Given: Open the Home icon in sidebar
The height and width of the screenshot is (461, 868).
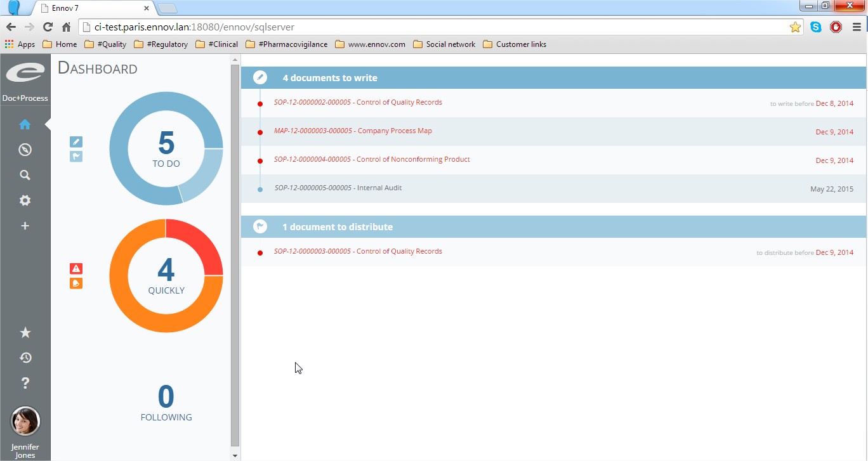Looking at the screenshot, I should click(x=25, y=124).
